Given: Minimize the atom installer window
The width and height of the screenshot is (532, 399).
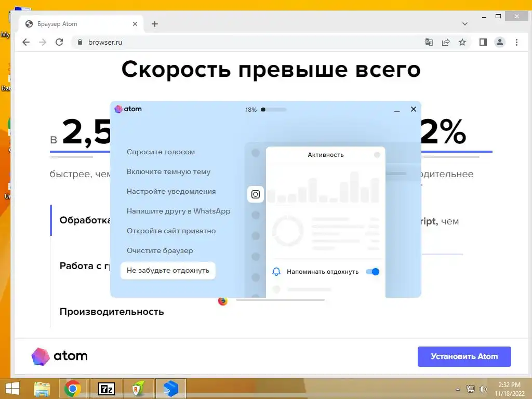Looking at the screenshot, I should click(x=396, y=110).
